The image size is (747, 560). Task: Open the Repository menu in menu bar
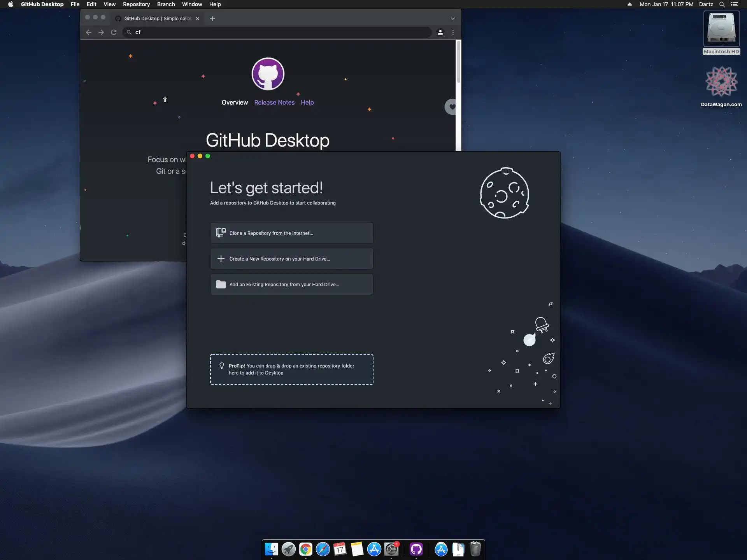(x=136, y=4)
